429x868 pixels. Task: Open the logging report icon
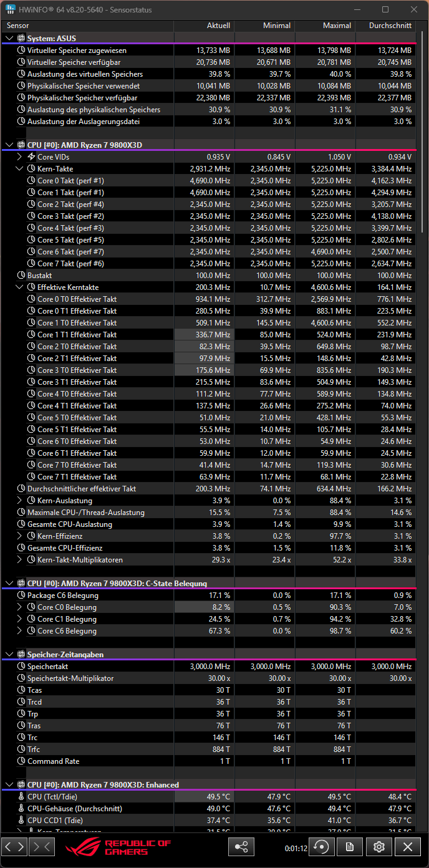click(x=350, y=847)
